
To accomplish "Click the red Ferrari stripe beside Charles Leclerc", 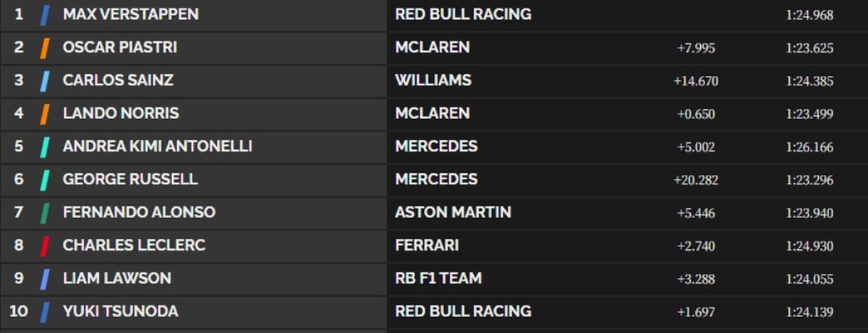I will [45, 246].
